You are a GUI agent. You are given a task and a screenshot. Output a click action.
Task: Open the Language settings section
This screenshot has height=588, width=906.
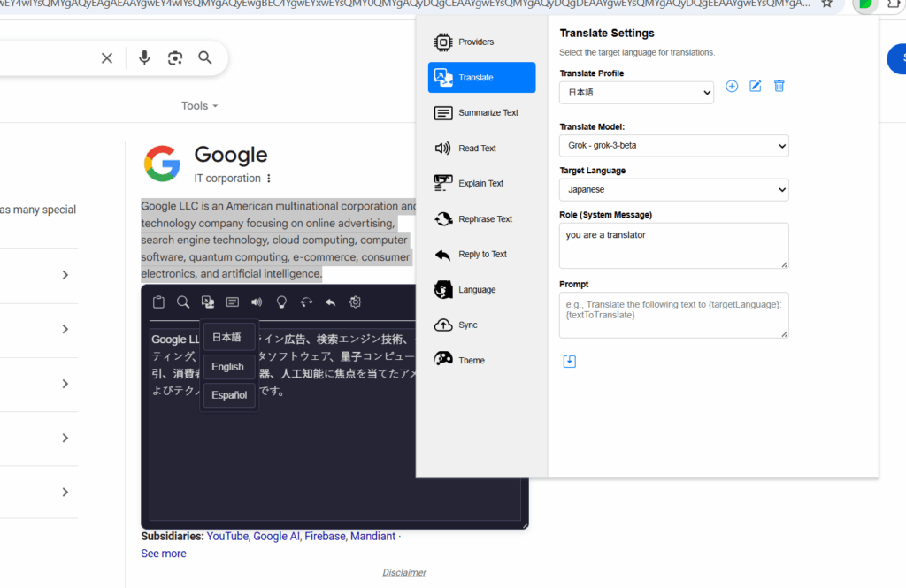481,290
